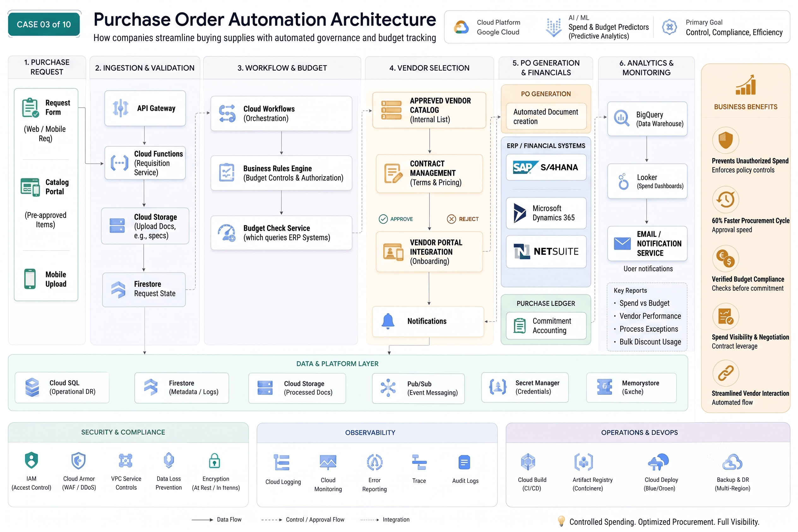Viewport: 798px width, 532px height.
Task: Click the Cloud SQL database icon
Action: pos(32,387)
